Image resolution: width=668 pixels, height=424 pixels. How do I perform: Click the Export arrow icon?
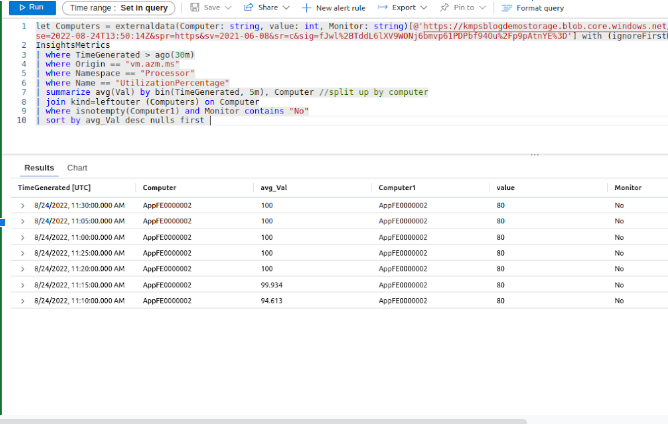(x=383, y=7)
